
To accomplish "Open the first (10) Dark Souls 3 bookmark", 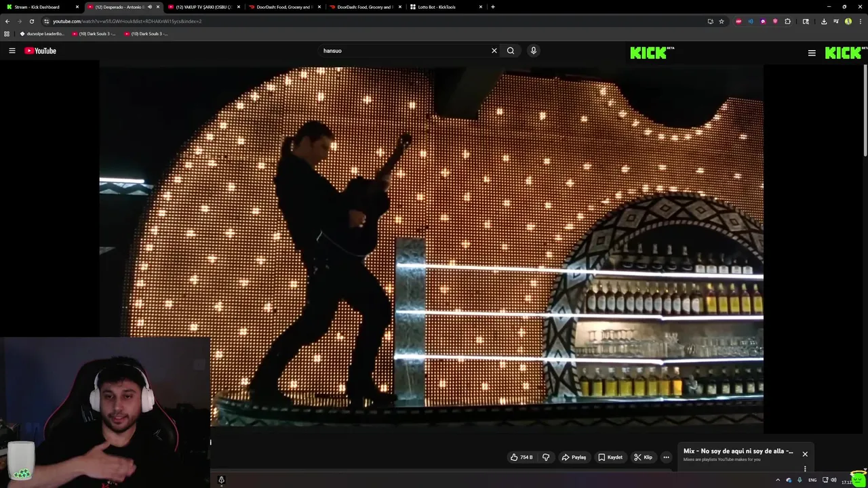I will coord(94,33).
